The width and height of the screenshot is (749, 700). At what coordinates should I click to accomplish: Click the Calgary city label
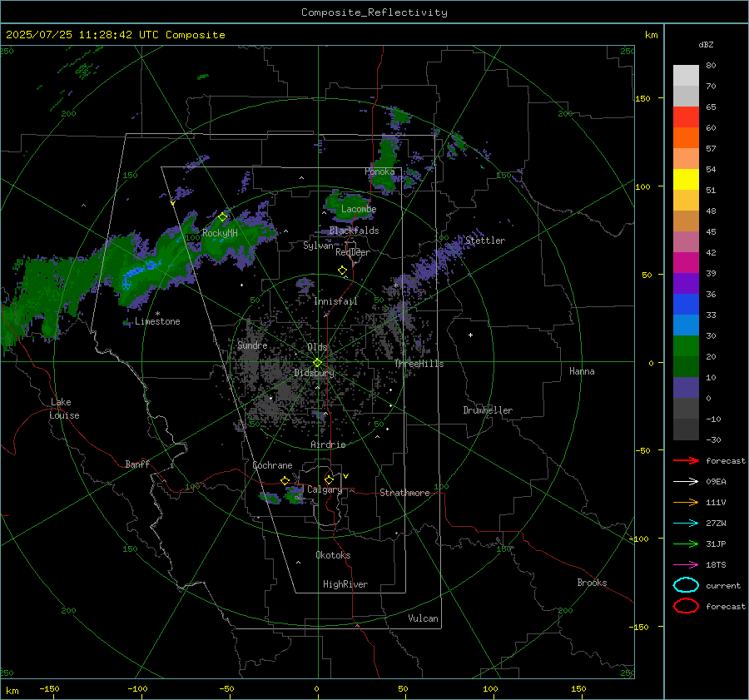325,489
